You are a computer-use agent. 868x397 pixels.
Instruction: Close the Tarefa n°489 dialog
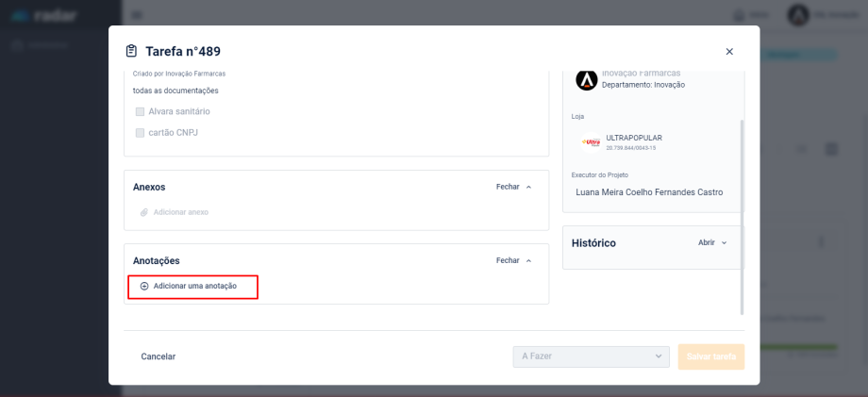click(x=728, y=52)
